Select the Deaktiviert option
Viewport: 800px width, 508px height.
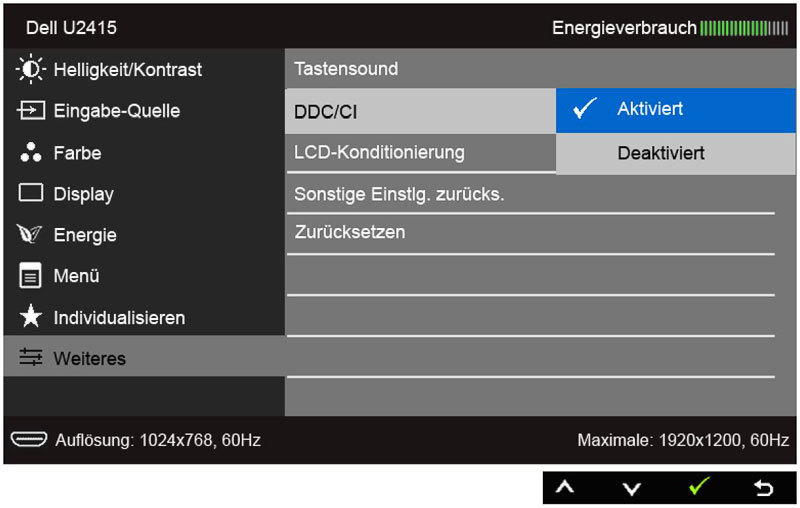[660, 153]
